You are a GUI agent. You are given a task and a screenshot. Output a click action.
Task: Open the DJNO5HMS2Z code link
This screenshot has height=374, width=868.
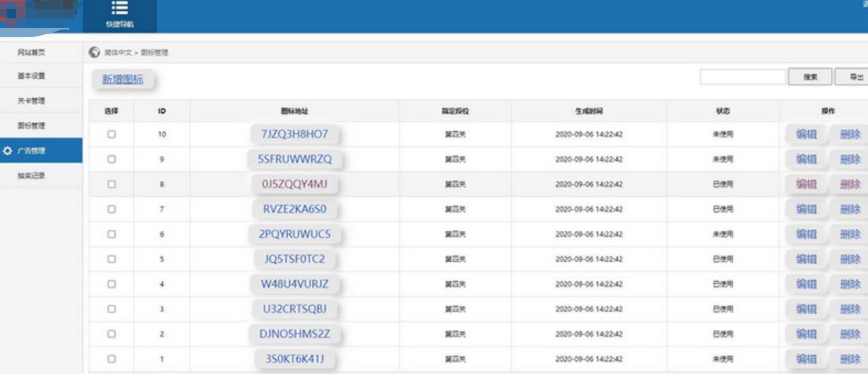pyautogui.click(x=295, y=334)
